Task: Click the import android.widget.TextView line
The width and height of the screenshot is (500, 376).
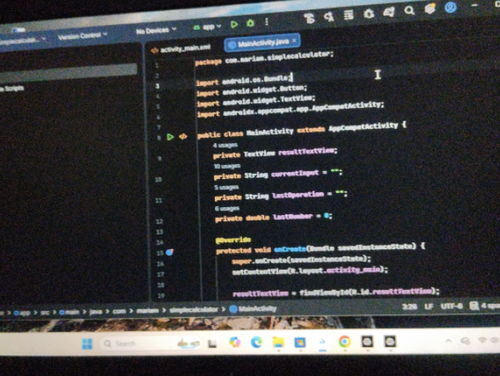Action: pos(256,101)
